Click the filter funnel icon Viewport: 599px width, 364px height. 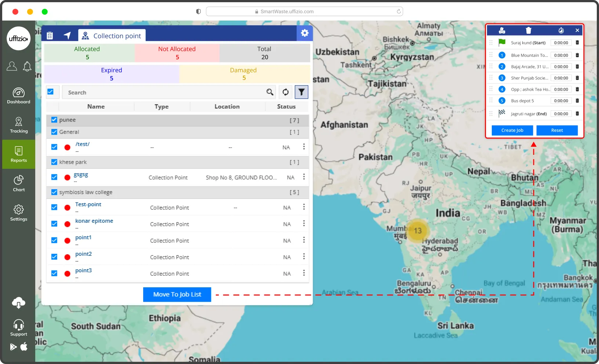coord(301,92)
